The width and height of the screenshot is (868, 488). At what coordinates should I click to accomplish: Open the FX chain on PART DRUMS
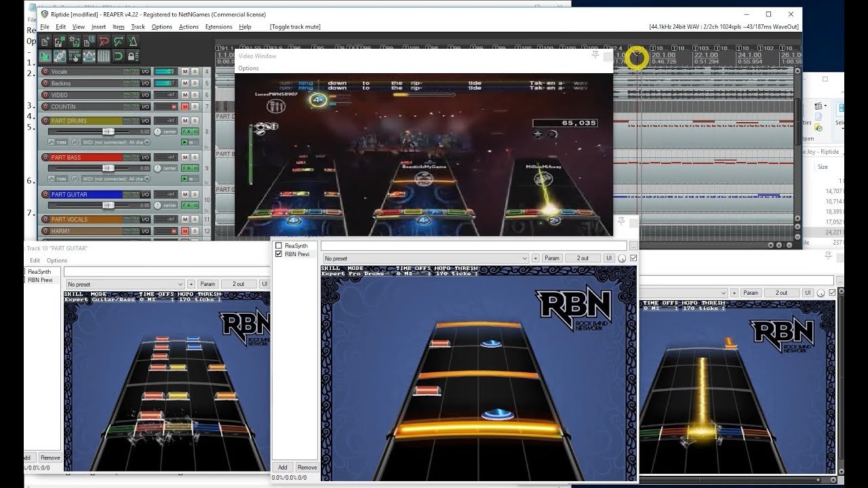[186, 131]
